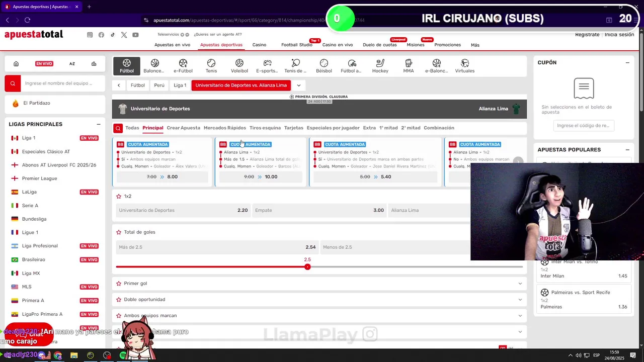Screen dimensions: 644x362
Task: Click the coupon code input field
Action: (x=584, y=126)
